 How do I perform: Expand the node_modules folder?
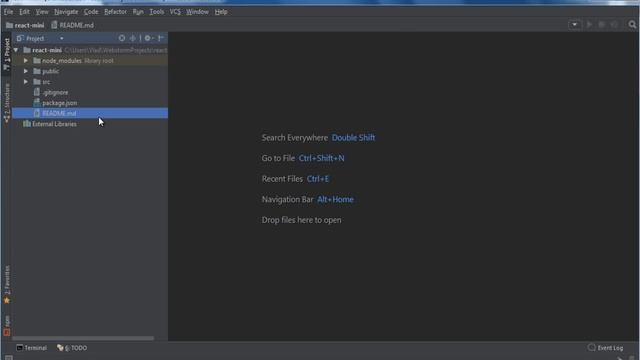26,61
